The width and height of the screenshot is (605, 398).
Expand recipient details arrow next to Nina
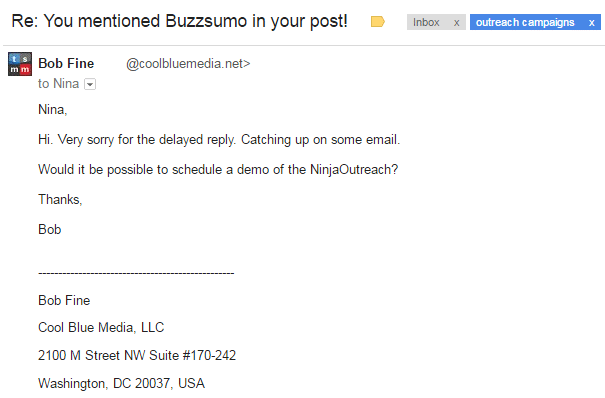coord(90,84)
